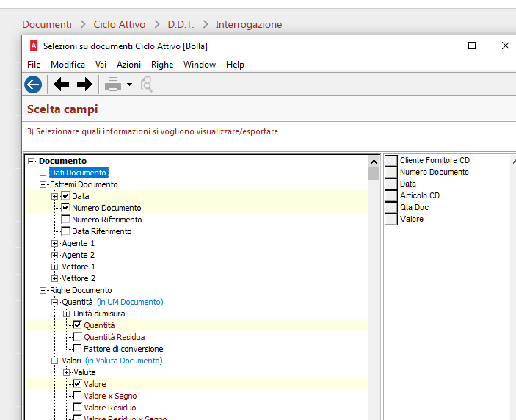The width and height of the screenshot is (516, 420).
Task: Check the Fattore di conversione checkbox
Action: click(x=77, y=349)
